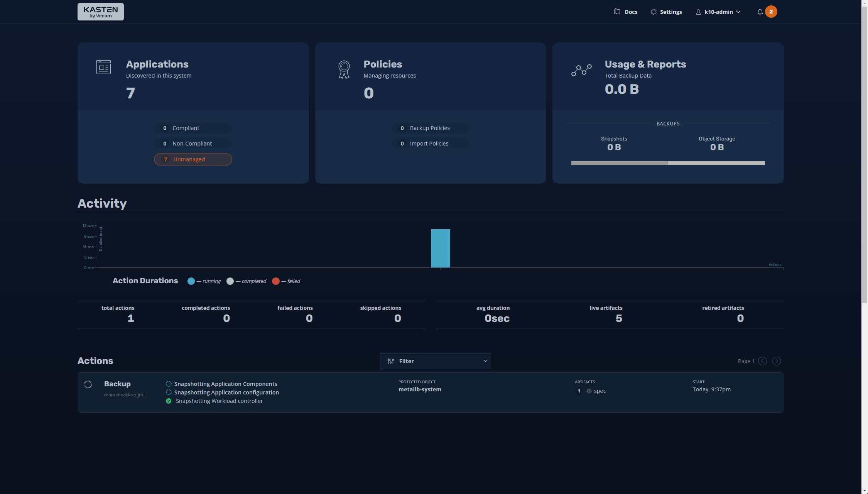This screenshot has height=494, width=868.
Task: Click the Filter sliders icon
Action: coord(391,361)
